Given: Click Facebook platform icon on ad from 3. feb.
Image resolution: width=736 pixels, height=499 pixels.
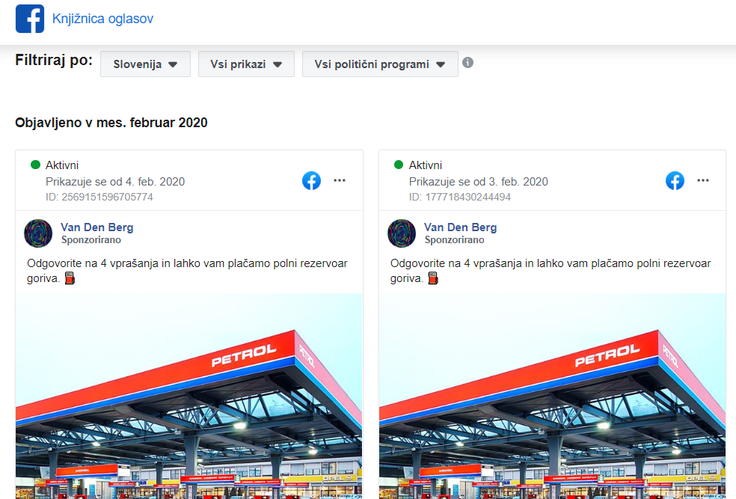Looking at the screenshot, I should 675,181.
